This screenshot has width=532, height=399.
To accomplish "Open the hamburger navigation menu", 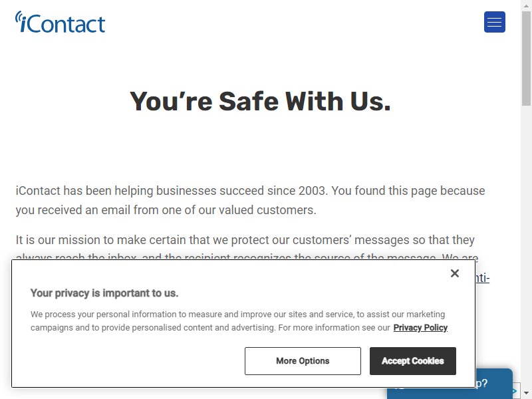I will 494,22.
